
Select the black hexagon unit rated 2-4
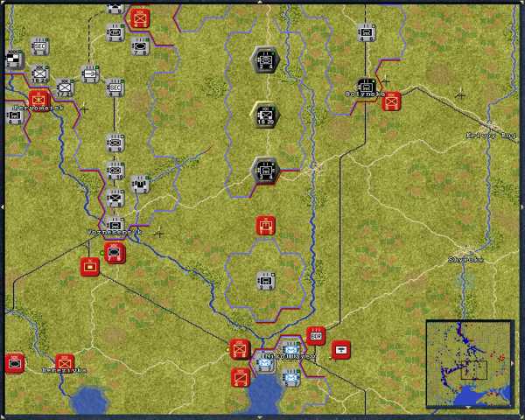click(265, 60)
